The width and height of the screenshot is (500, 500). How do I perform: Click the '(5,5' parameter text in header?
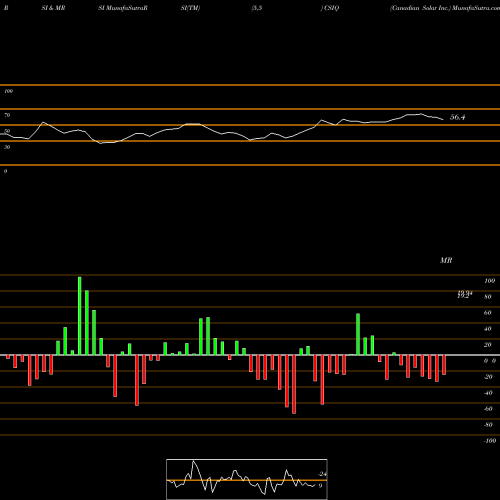257,8
